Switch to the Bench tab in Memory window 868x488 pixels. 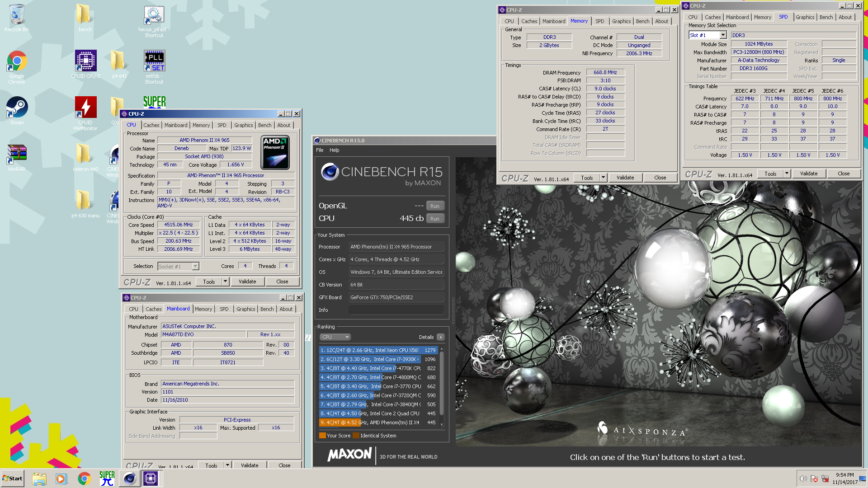point(642,21)
